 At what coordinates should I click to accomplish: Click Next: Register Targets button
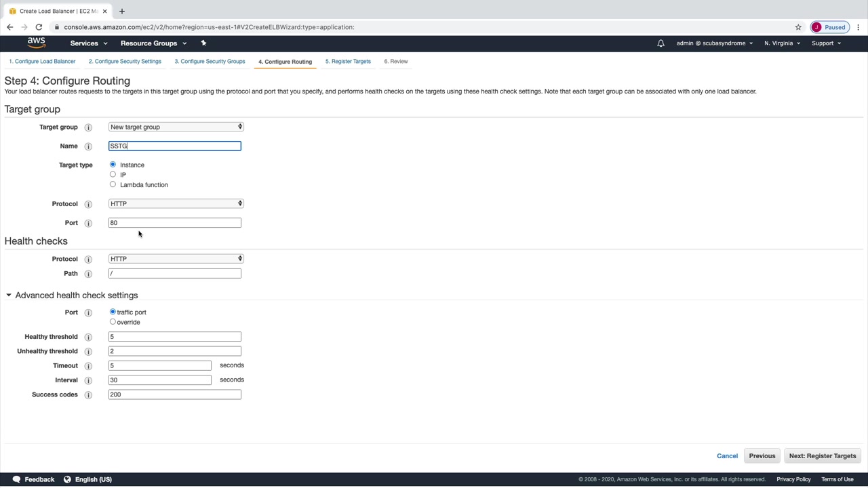click(x=823, y=456)
